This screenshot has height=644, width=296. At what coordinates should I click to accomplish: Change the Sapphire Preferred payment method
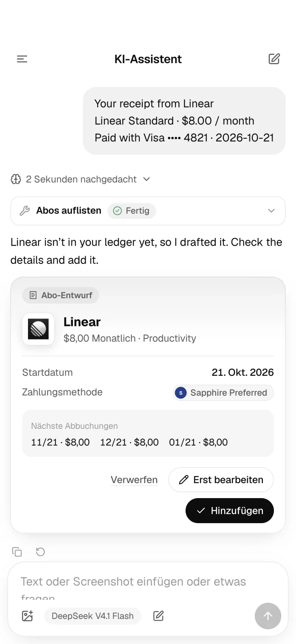[x=223, y=393]
